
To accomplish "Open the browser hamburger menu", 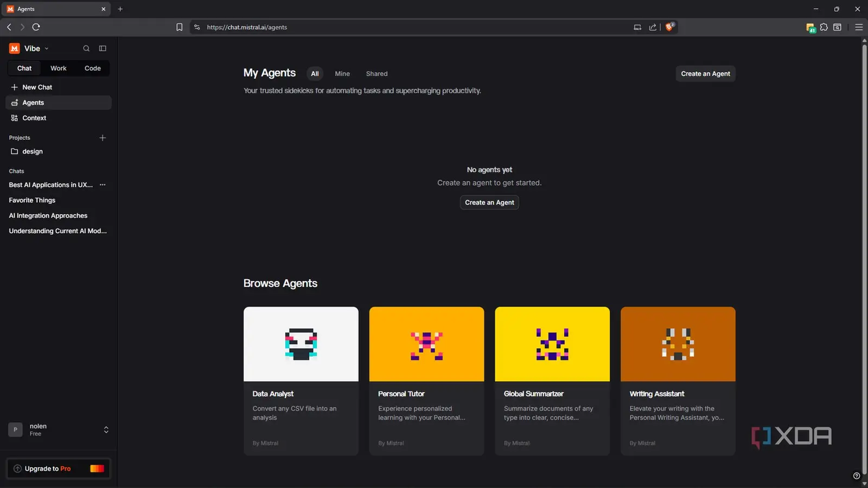I will [x=859, y=27].
